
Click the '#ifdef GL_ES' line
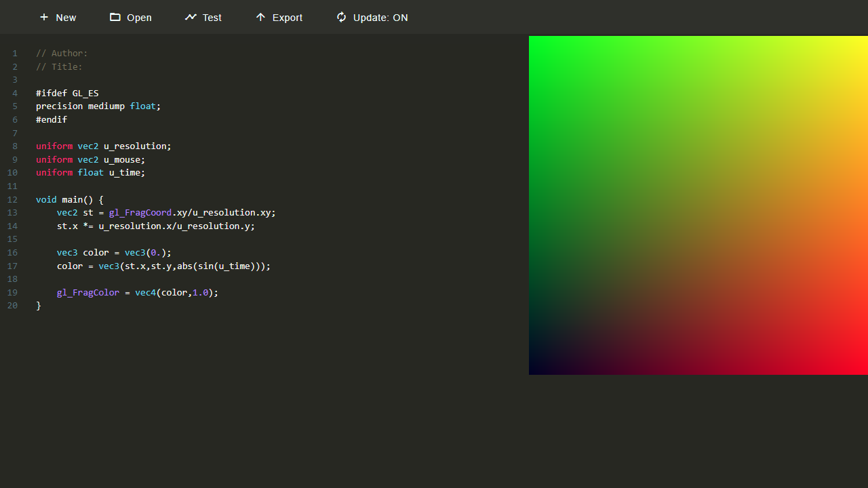[67, 94]
